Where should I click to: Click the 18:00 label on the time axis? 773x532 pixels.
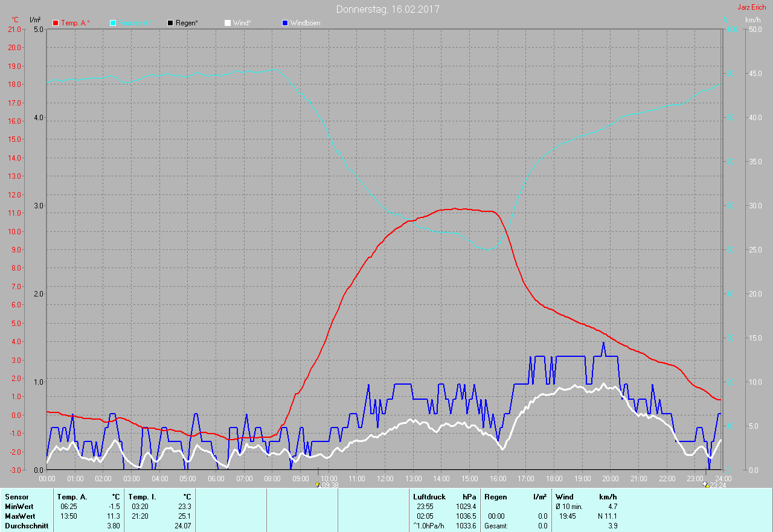coord(554,478)
